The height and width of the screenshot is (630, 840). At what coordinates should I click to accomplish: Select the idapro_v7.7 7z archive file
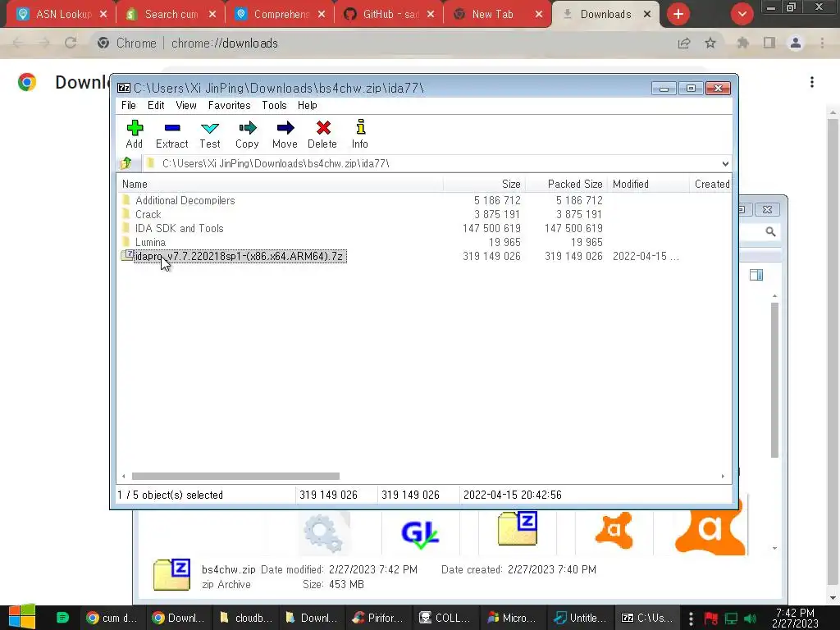pyautogui.click(x=239, y=256)
